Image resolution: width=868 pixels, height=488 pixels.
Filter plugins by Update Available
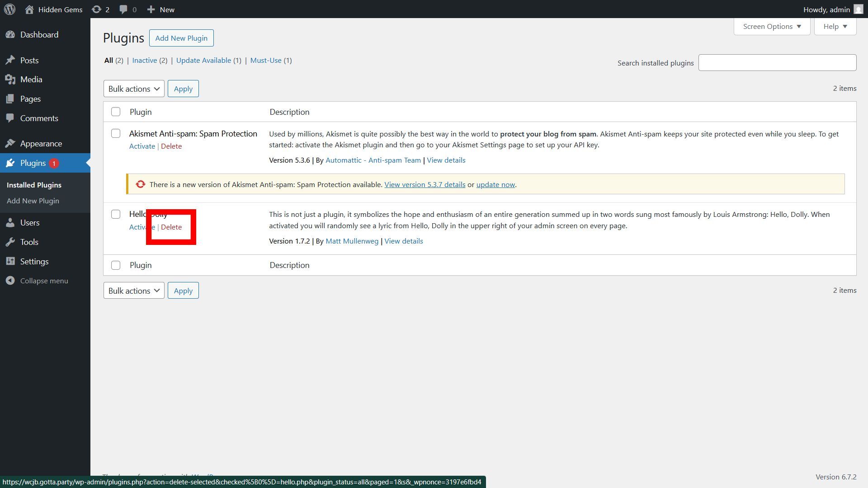click(203, 60)
